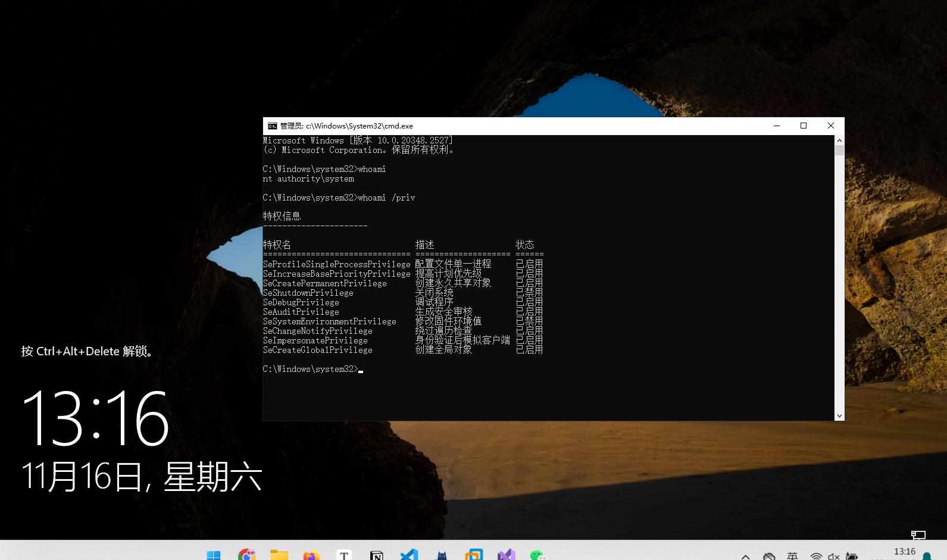Viewport: 947px width, 560px height.
Task: Open Typora T icon in taskbar
Action: tap(344, 555)
